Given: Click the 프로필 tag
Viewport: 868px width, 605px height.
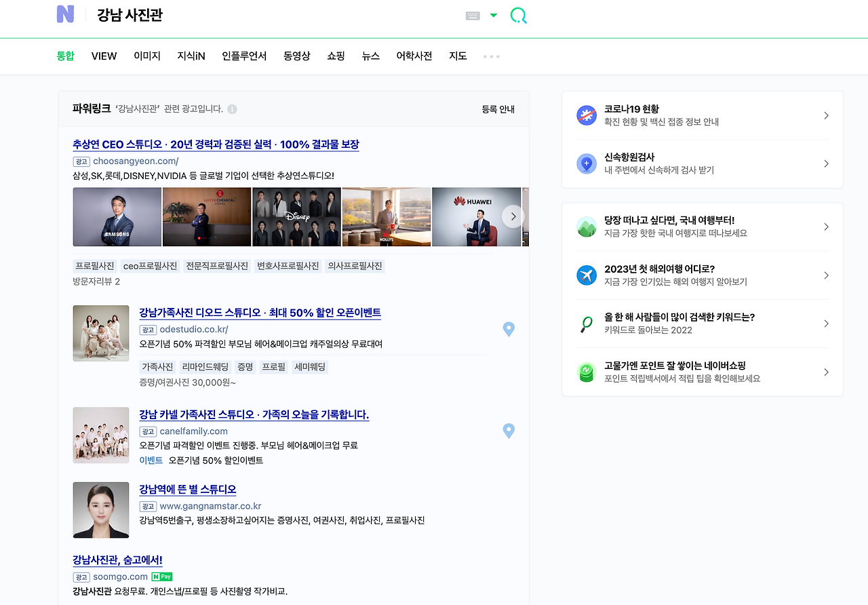Looking at the screenshot, I should click(273, 367).
